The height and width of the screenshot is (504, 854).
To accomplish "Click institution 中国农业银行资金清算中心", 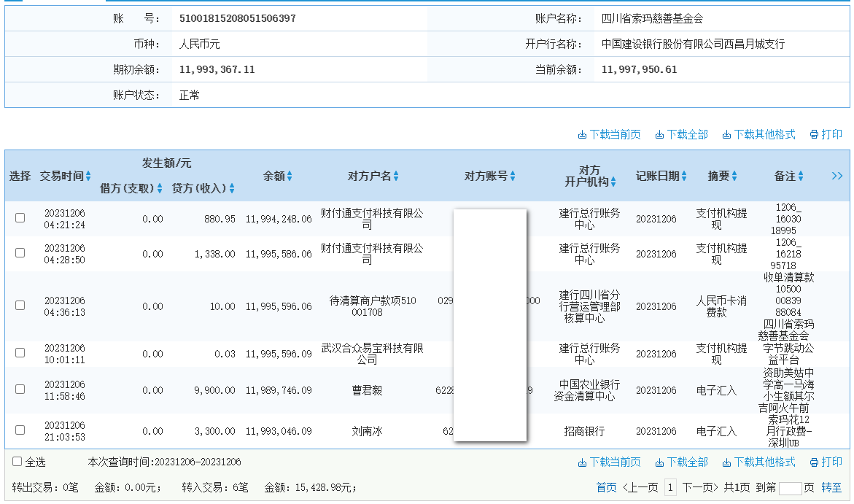I will [586, 391].
